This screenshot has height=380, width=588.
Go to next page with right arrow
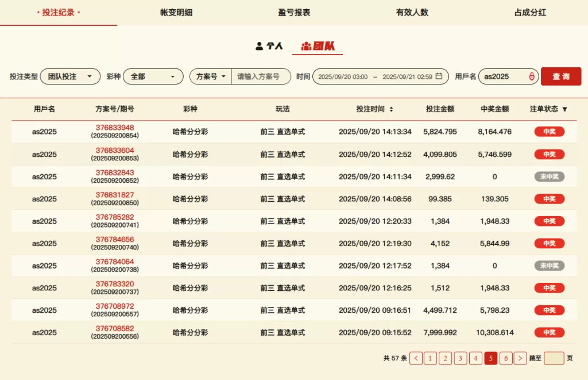[520, 358]
